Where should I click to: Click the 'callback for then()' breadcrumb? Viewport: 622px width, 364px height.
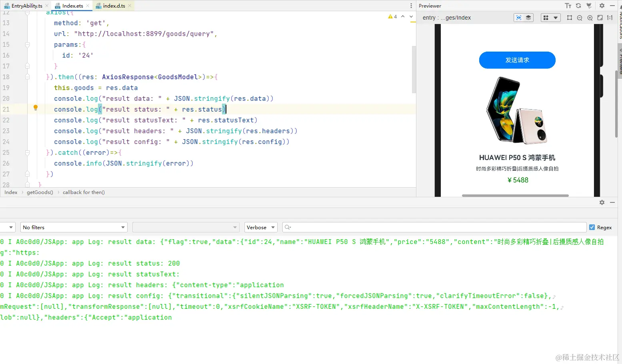(x=84, y=192)
